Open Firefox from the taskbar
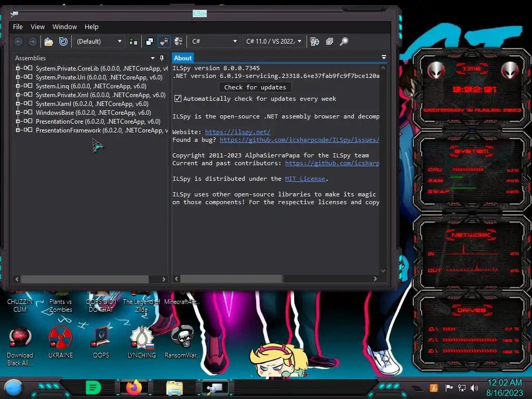 134,388
